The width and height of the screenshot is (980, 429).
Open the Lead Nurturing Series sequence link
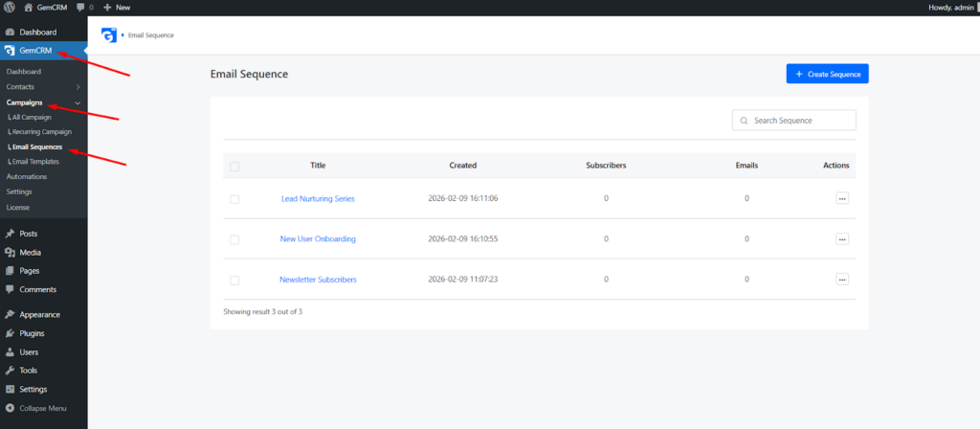[x=318, y=199]
